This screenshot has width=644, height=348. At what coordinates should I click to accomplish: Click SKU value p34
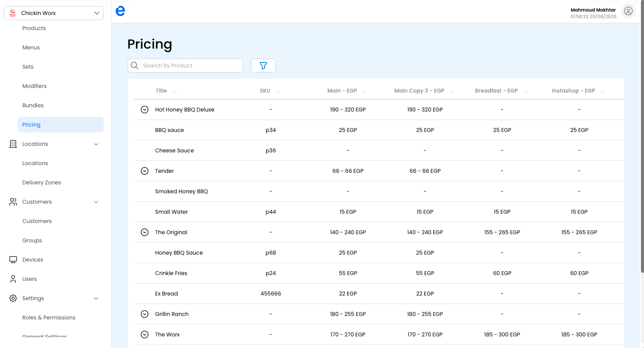(x=271, y=130)
